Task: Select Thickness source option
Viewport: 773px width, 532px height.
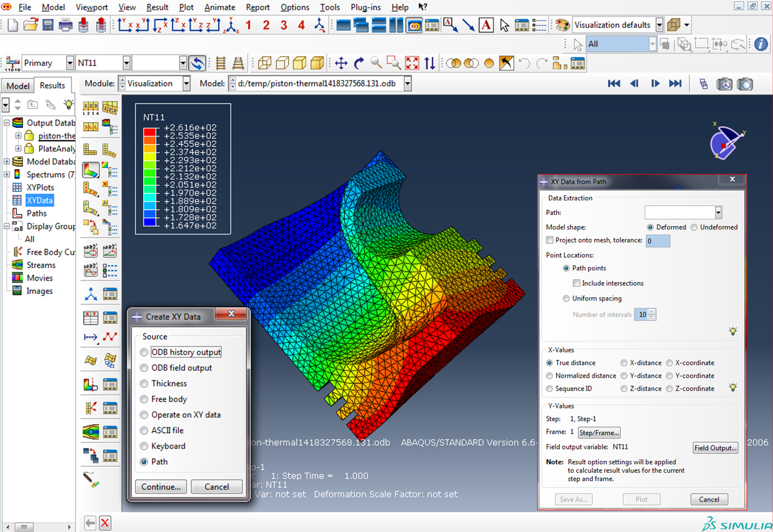Action: click(144, 384)
